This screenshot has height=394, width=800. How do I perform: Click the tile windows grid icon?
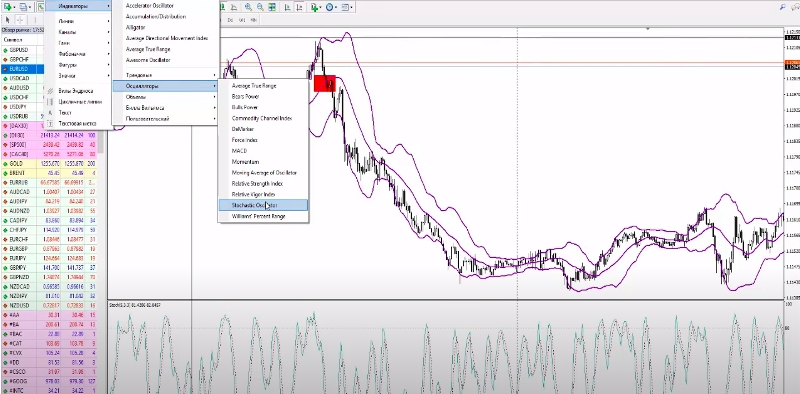[x=272, y=7]
